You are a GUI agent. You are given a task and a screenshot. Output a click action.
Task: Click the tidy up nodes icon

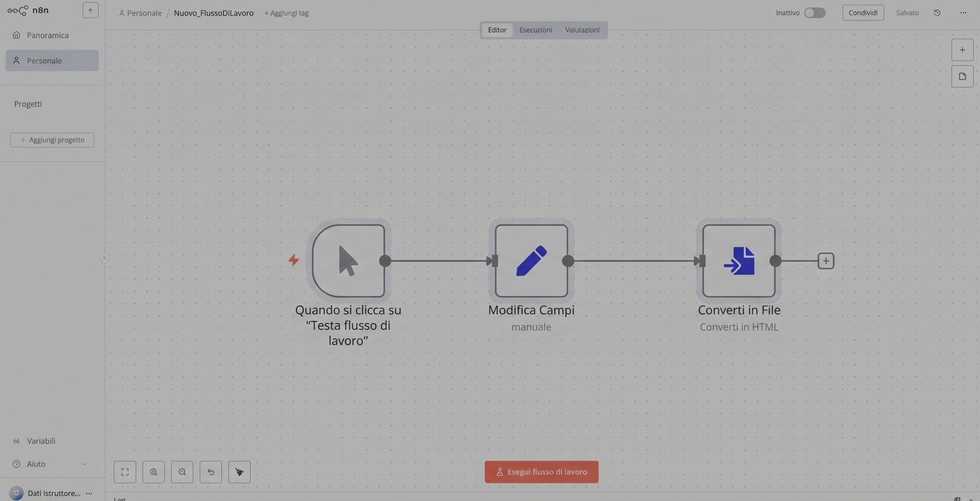(240, 472)
